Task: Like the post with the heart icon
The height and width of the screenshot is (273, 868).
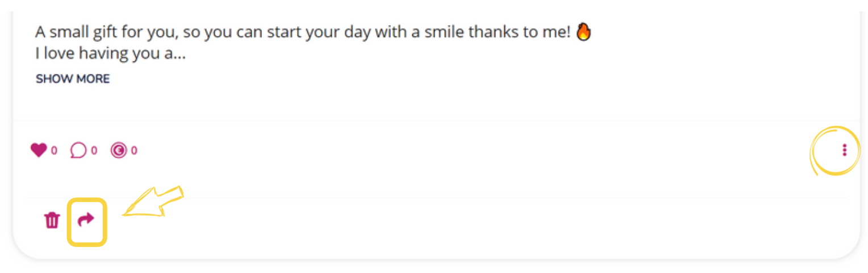Action: pyautogui.click(x=39, y=151)
